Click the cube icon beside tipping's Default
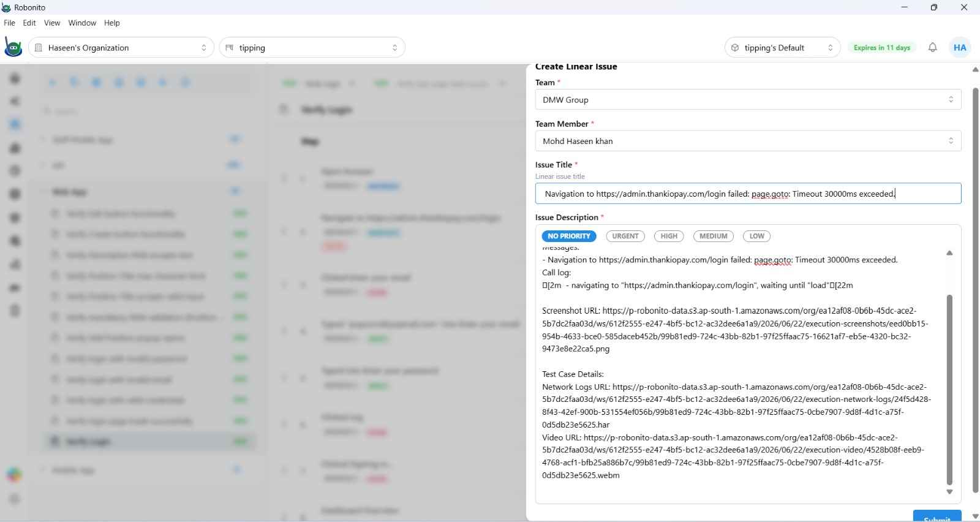Screen dimensions: 980x522 click(735, 47)
